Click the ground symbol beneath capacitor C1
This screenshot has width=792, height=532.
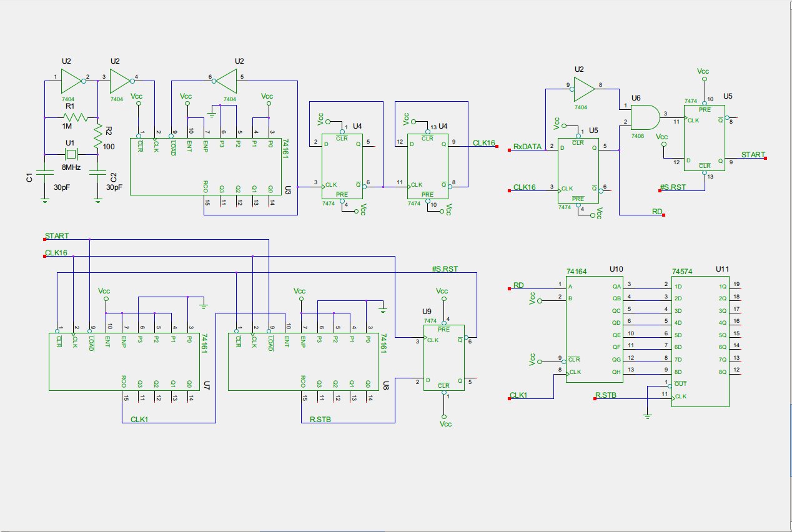point(44,200)
